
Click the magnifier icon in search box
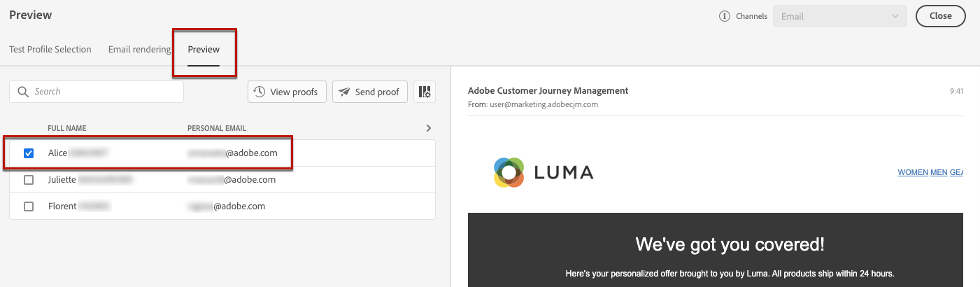(23, 92)
